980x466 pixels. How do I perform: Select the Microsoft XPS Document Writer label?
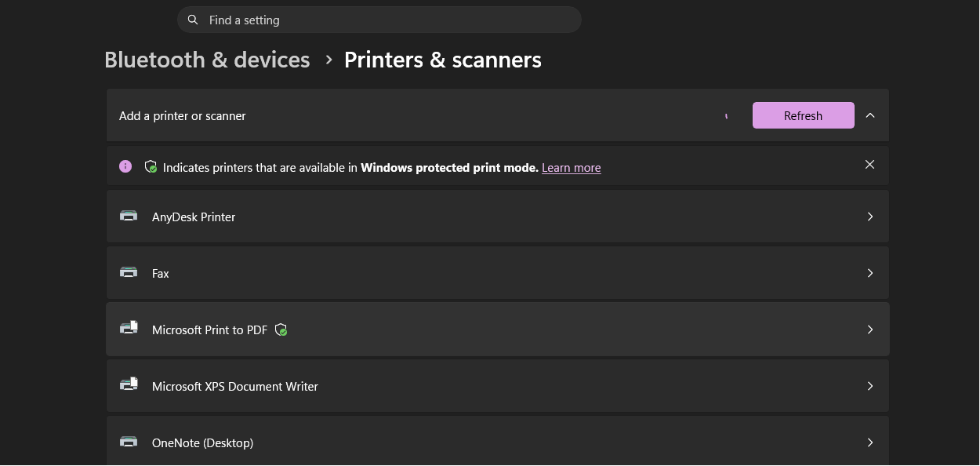coord(235,387)
